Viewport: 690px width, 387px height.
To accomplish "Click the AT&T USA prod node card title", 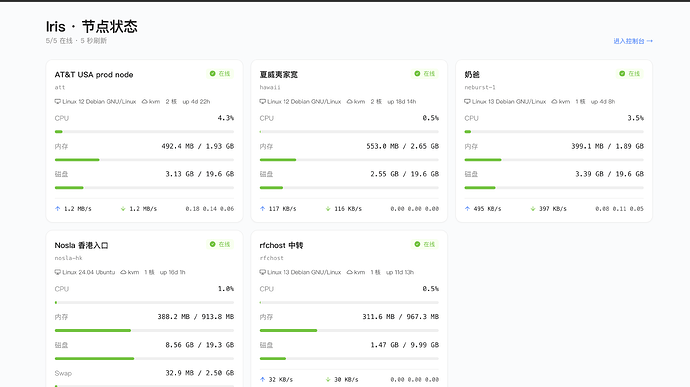I will point(94,74).
